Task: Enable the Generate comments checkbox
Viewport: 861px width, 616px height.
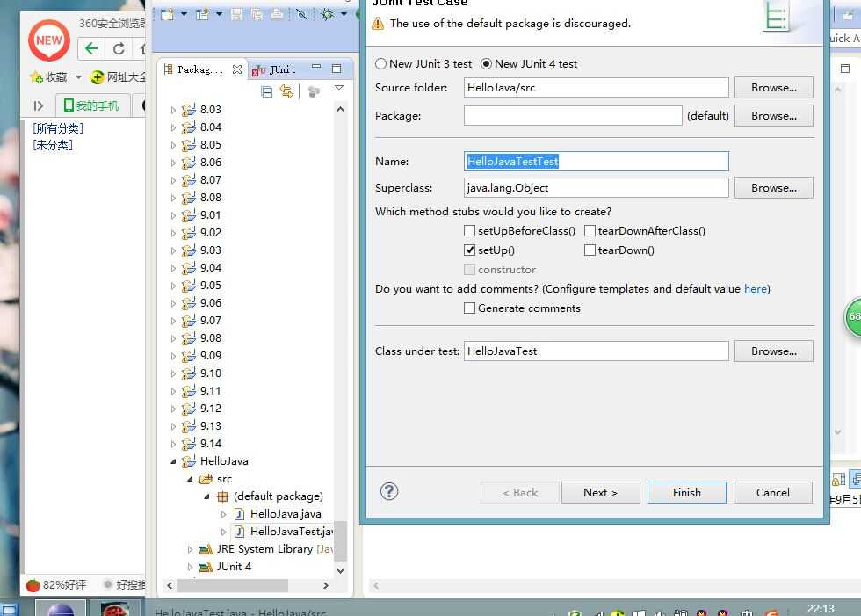Action: [469, 308]
